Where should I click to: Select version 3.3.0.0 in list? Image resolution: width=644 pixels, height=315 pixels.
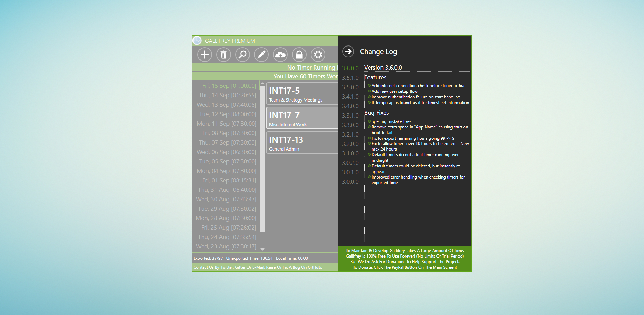coord(350,125)
